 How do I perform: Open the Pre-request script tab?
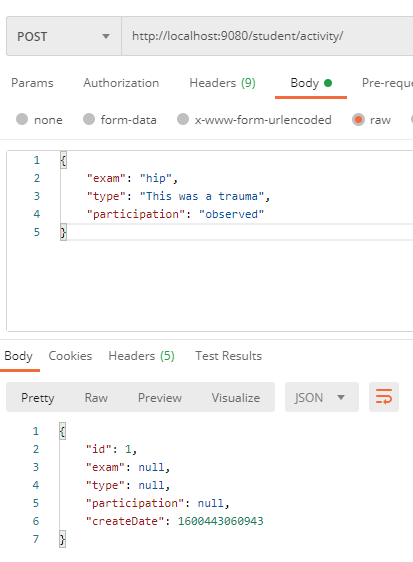click(x=387, y=83)
